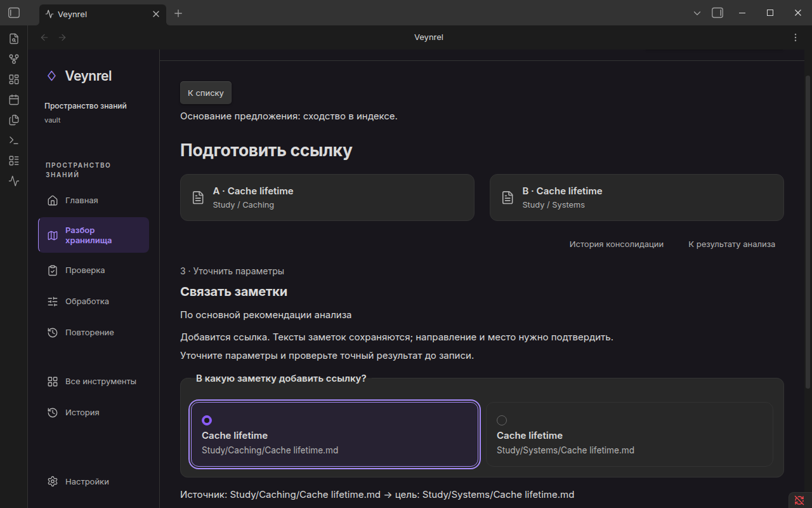Click the Veynrel pulse ribbon icon

pyautogui.click(x=14, y=181)
